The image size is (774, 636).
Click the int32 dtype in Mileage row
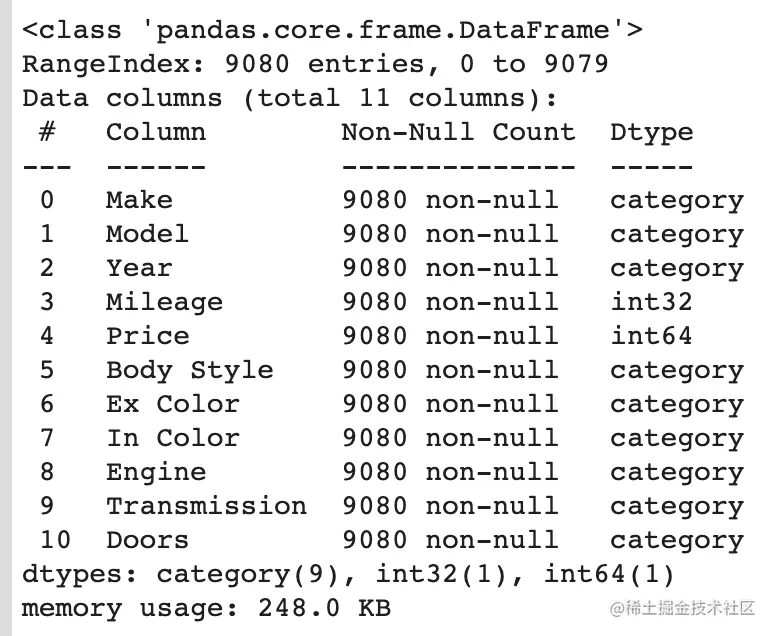click(651, 302)
